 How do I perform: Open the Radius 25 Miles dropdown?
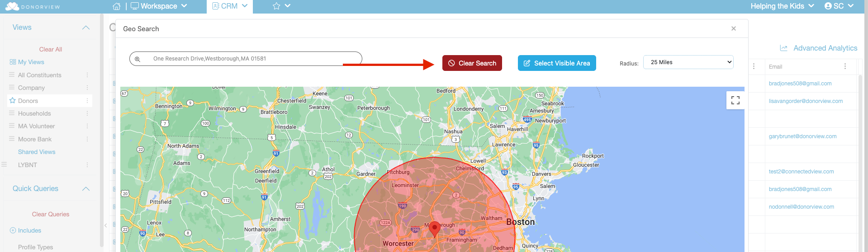(x=688, y=62)
